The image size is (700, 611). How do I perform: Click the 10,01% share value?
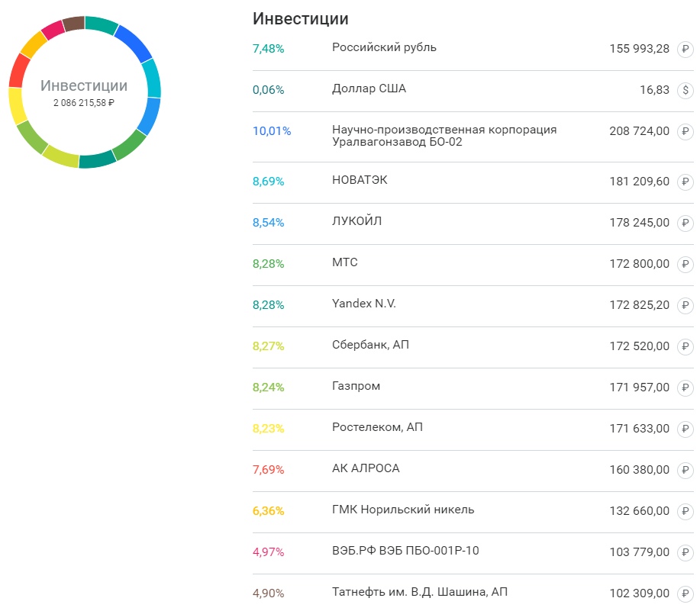(272, 131)
